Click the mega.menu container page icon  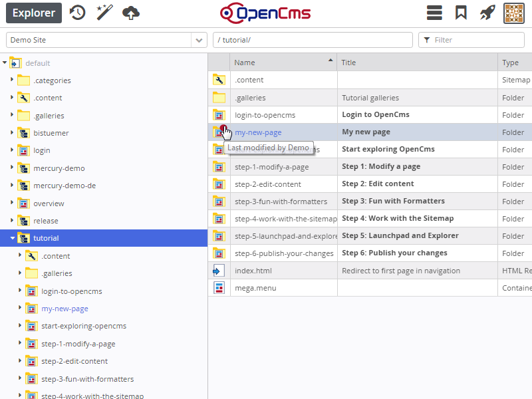tap(219, 288)
